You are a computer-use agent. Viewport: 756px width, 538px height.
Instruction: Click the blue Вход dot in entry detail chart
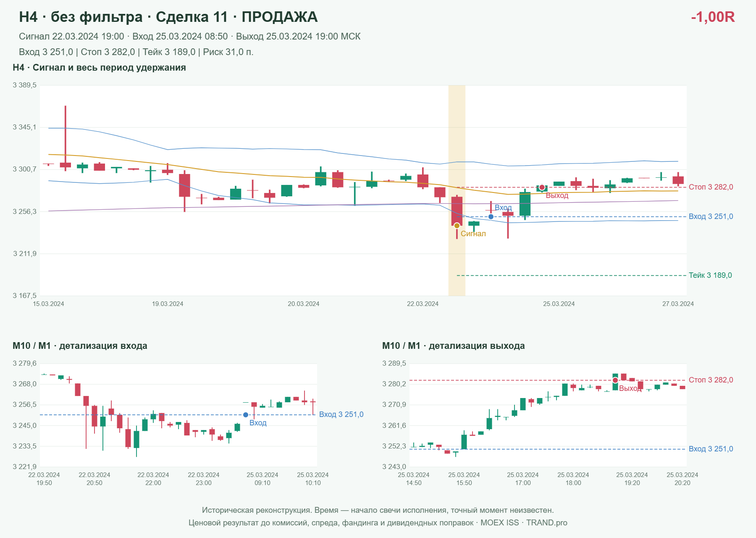click(x=246, y=415)
